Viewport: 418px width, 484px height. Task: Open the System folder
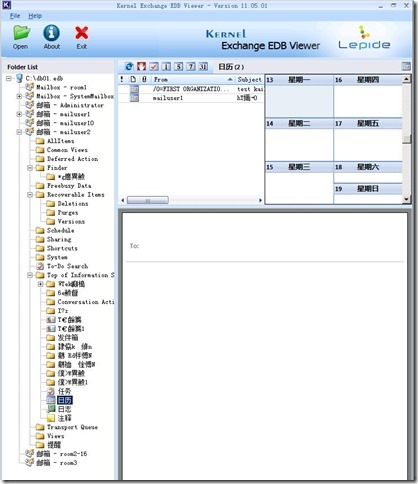click(x=57, y=257)
